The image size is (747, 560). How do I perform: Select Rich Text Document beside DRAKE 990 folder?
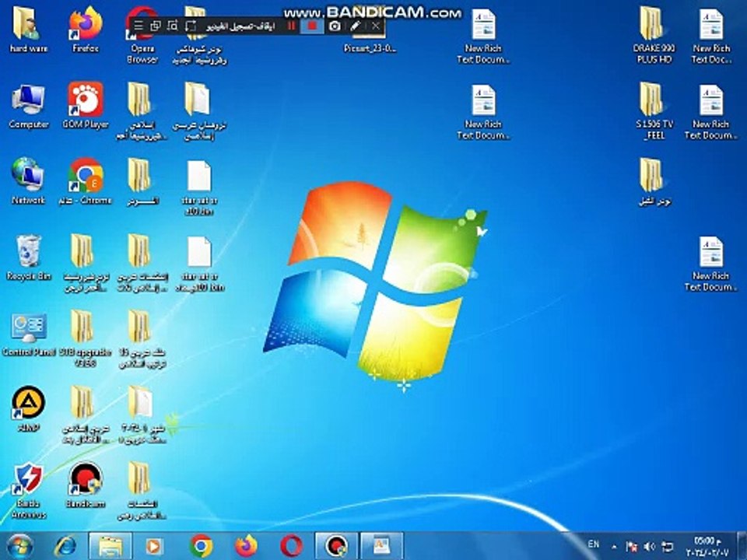[x=711, y=36]
